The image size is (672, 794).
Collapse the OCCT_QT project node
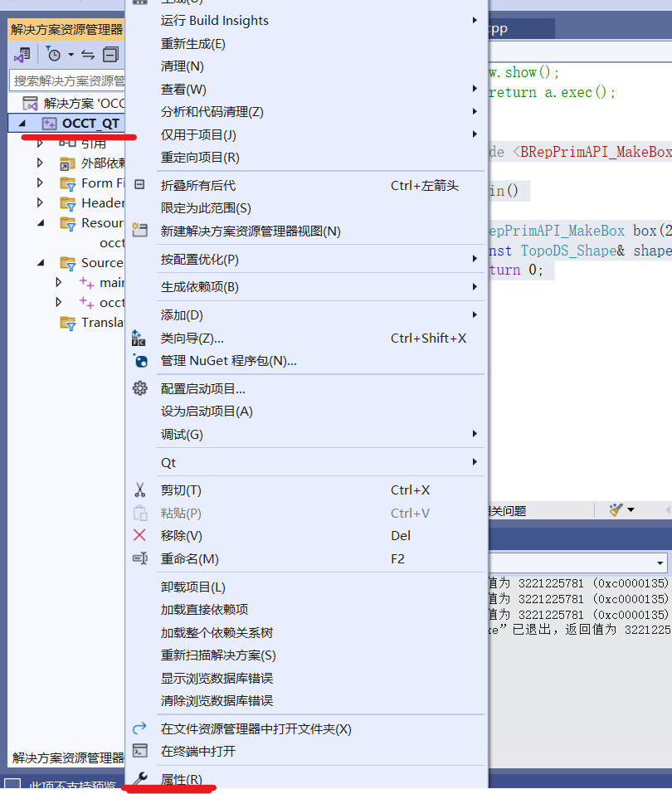(x=22, y=123)
